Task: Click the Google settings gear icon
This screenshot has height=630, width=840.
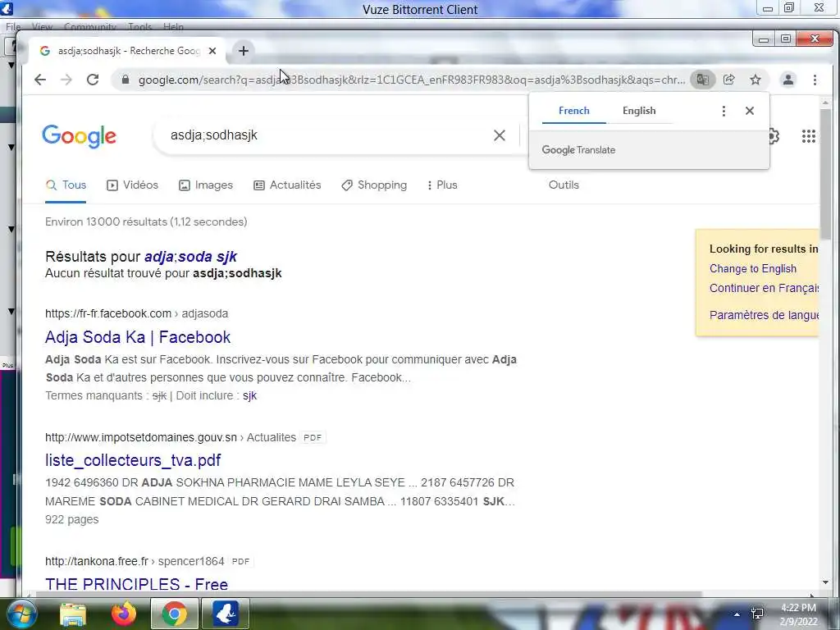Action: [x=774, y=136]
